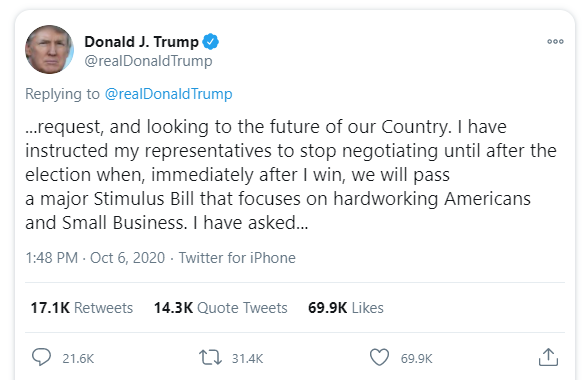The width and height of the screenshot is (582, 380).
Task: Open the Twitter for iPhone source link
Action: click(x=237, y=258)
